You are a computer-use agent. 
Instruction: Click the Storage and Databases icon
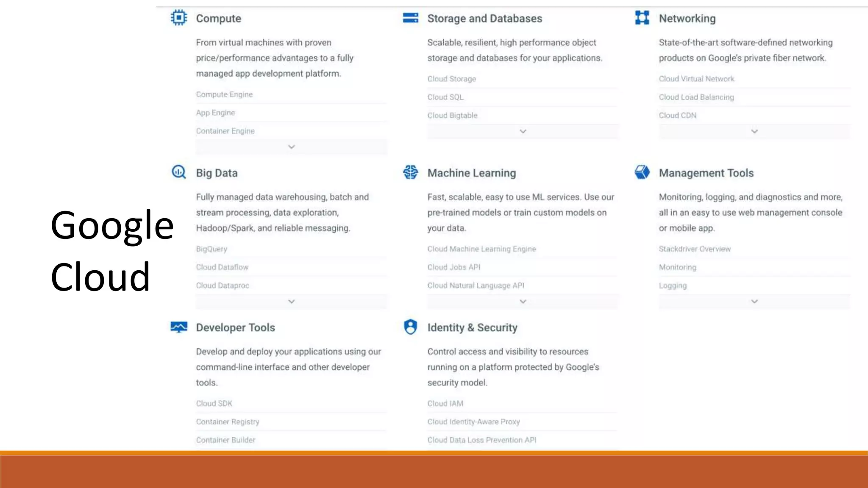click(x=410, y=18)
